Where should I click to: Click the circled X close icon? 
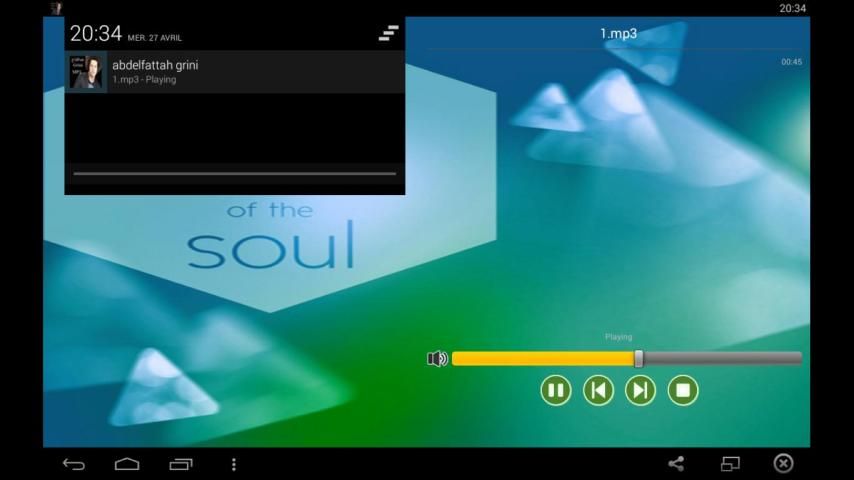click(784, 463)
